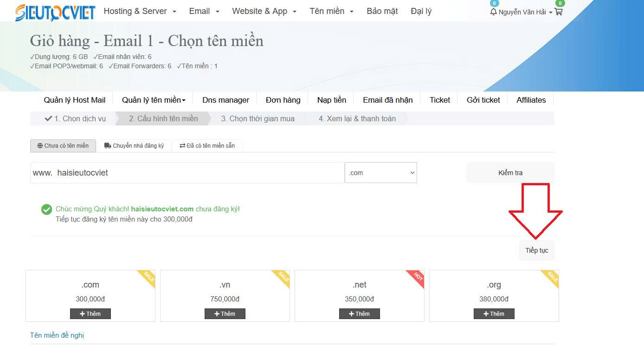Click the green success checkmark icon
The width and height of the screenshot is (644, 353).
[x=46, y=209]
